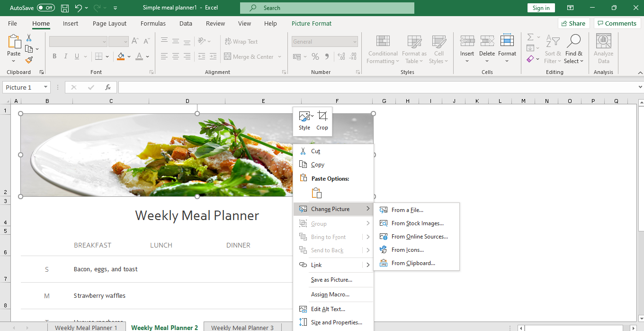The height and width of the screenshot is (331, 644).
Task: Open the font size dropdown
Action: (x=125, y=41)
